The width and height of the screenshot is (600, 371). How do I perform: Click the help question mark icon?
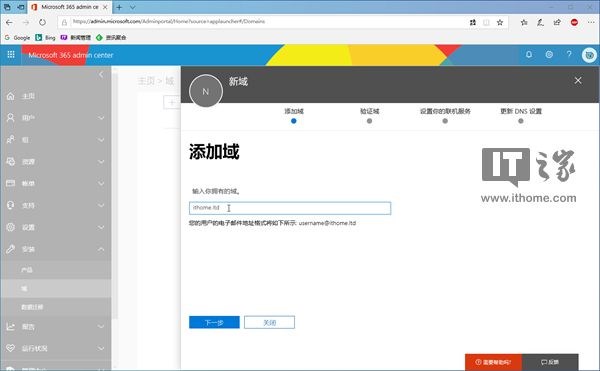tap(569, 55)
